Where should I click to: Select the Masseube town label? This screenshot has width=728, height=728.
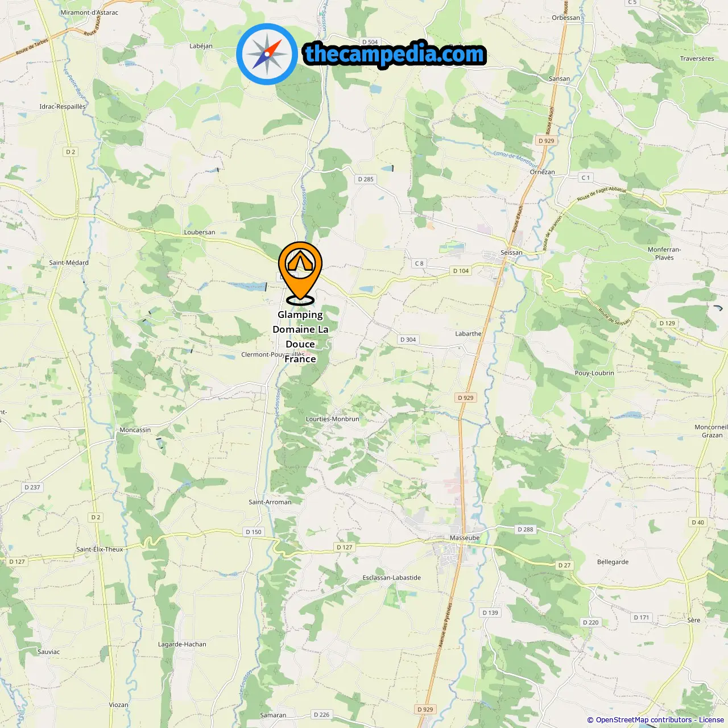(x=465, y=537)
